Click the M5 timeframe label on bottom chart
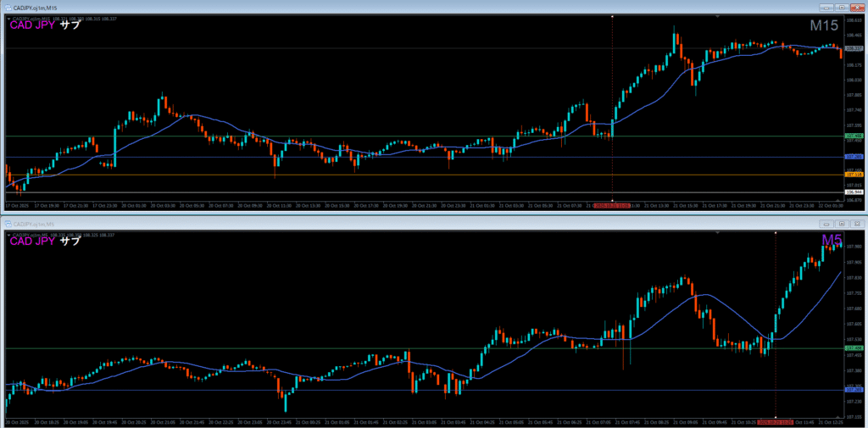The height and width of the screenshot is (428, 868). pos(832,241)
